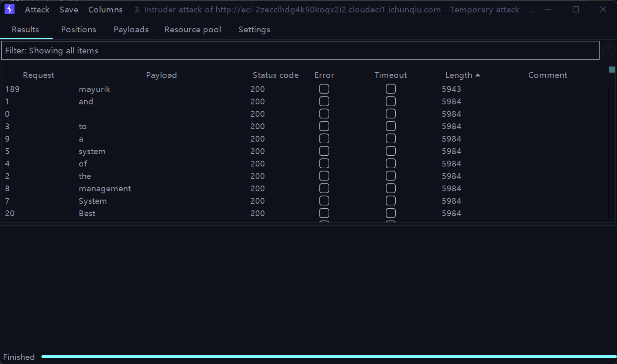The width and height of the screenshot is (617, 364).
Task: Switch to the Payloads tab
Action: point(131,29)
